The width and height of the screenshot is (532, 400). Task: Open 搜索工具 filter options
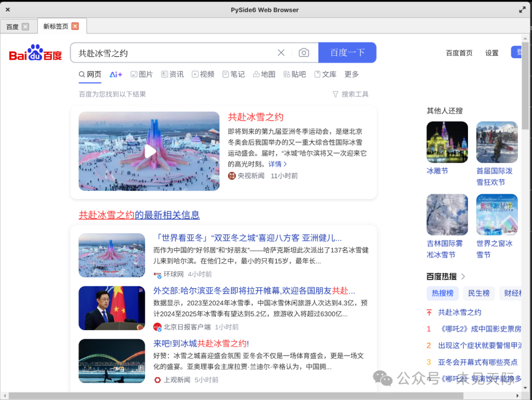pos(351,94)
